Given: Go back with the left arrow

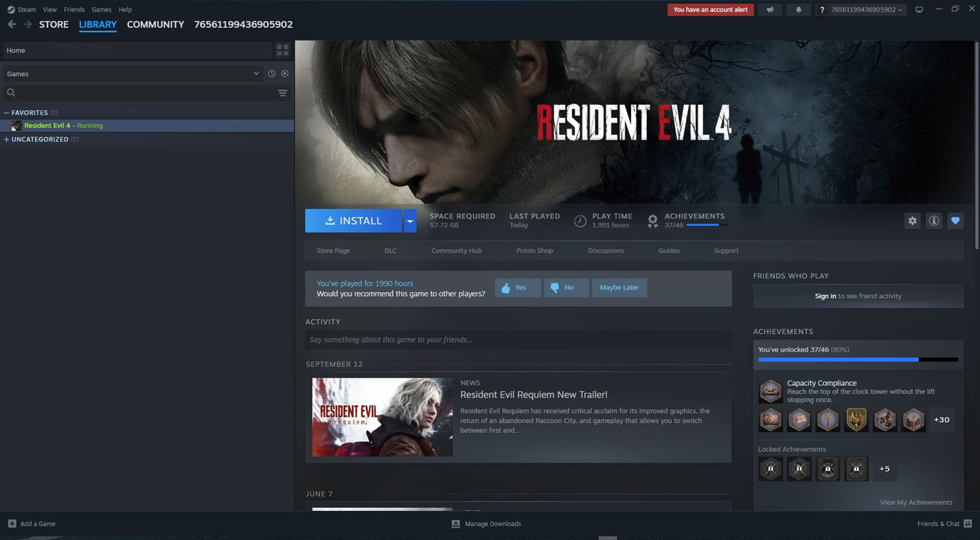Looking at the screenshot, I should (11, 25).
